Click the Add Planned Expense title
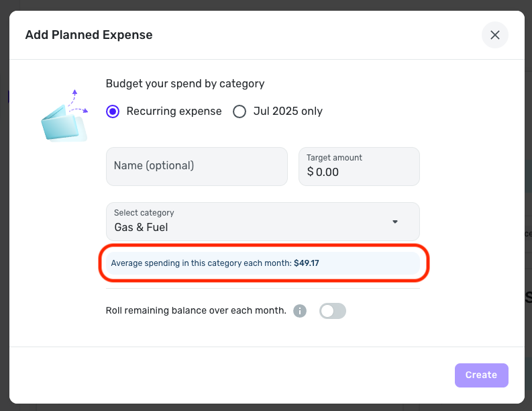532x411 pixels. (89, 35)
